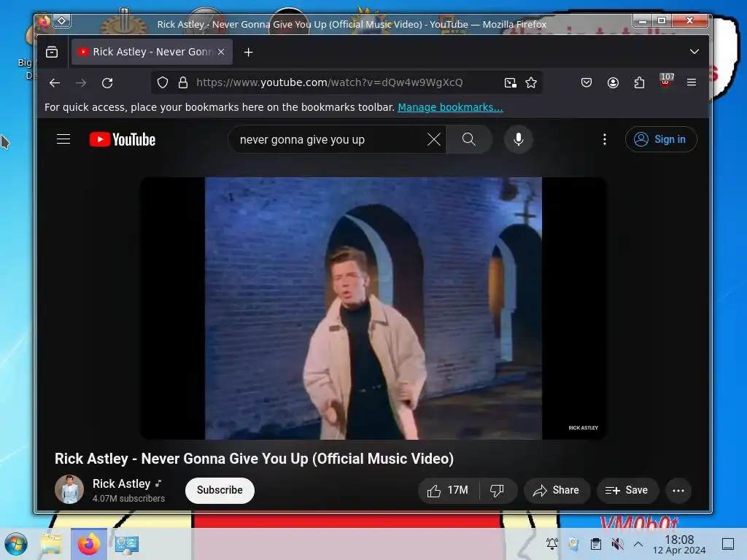Go to the YouTube home logo

click(123, 139)
